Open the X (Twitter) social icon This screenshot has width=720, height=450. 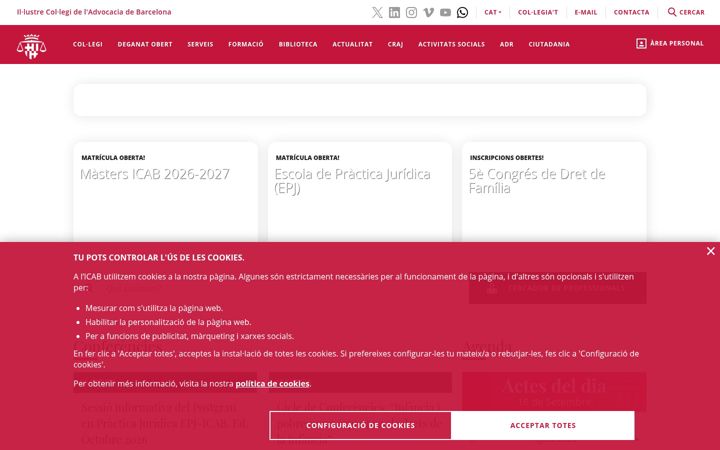click(377, 12)
